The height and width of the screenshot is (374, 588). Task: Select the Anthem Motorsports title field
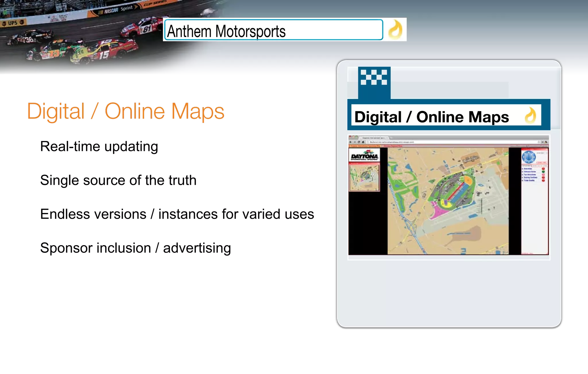(x=274, y=30)
